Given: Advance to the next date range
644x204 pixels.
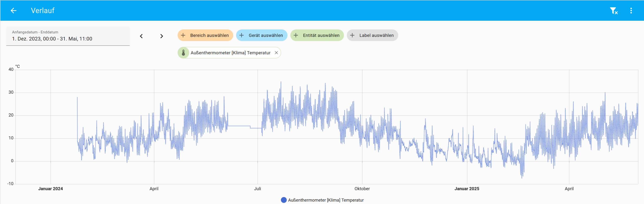Looking at the screenshot, I should pos(161,36).
